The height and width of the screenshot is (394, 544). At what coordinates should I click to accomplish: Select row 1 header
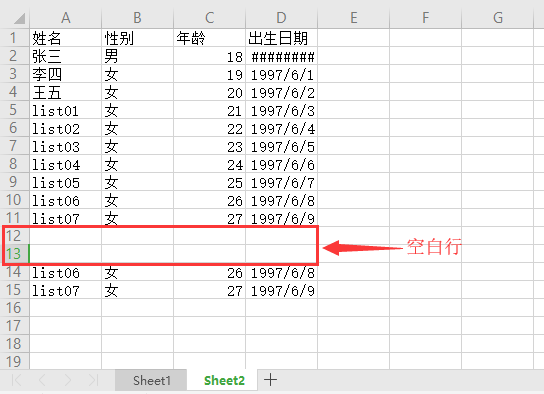tap(14, 37)
